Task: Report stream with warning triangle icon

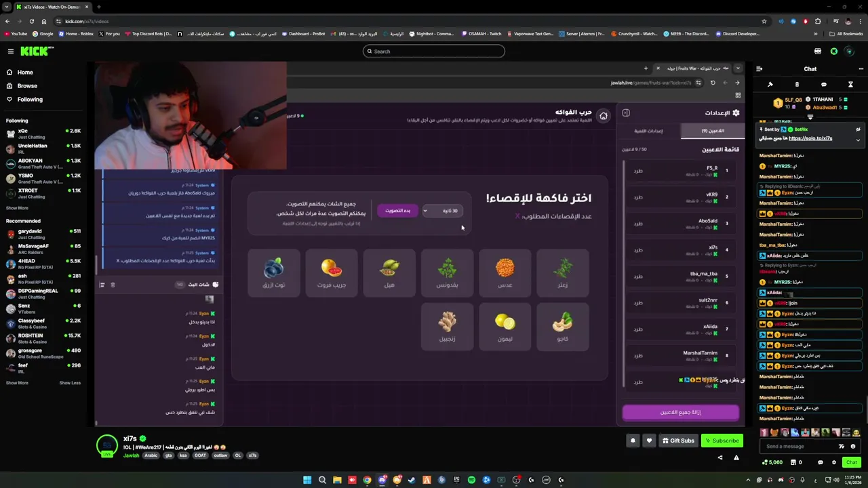Action: pyautogui.click(x=736, y=457)
